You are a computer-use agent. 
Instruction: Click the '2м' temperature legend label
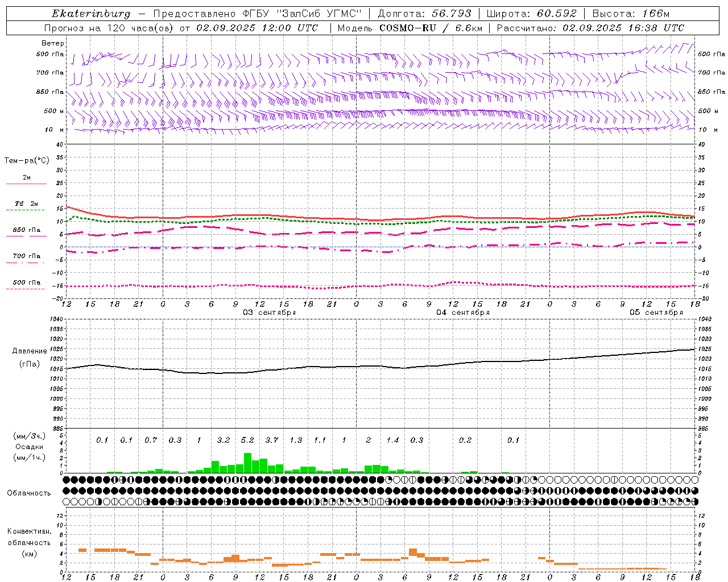coord(27,177)
